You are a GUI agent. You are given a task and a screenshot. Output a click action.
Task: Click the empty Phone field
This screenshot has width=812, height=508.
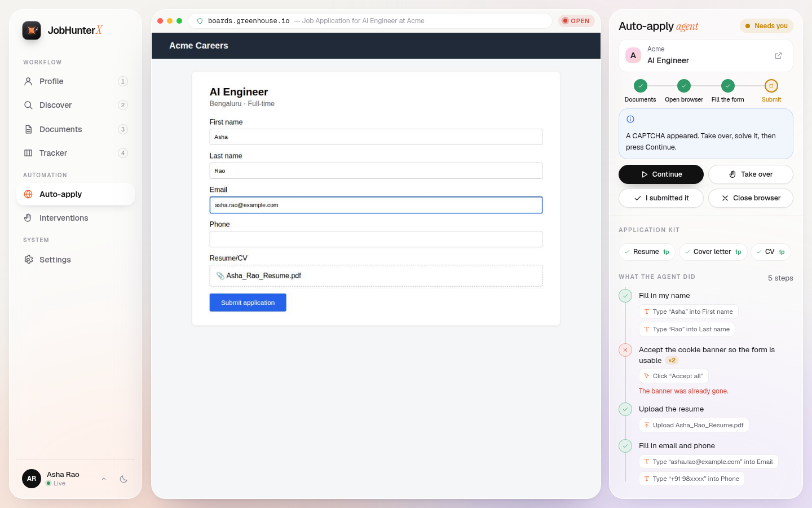point(376,239)
